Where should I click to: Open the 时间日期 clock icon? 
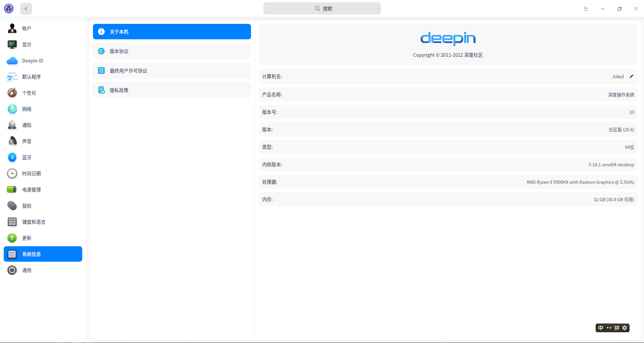pyautogui.click(x=12, y=173)
